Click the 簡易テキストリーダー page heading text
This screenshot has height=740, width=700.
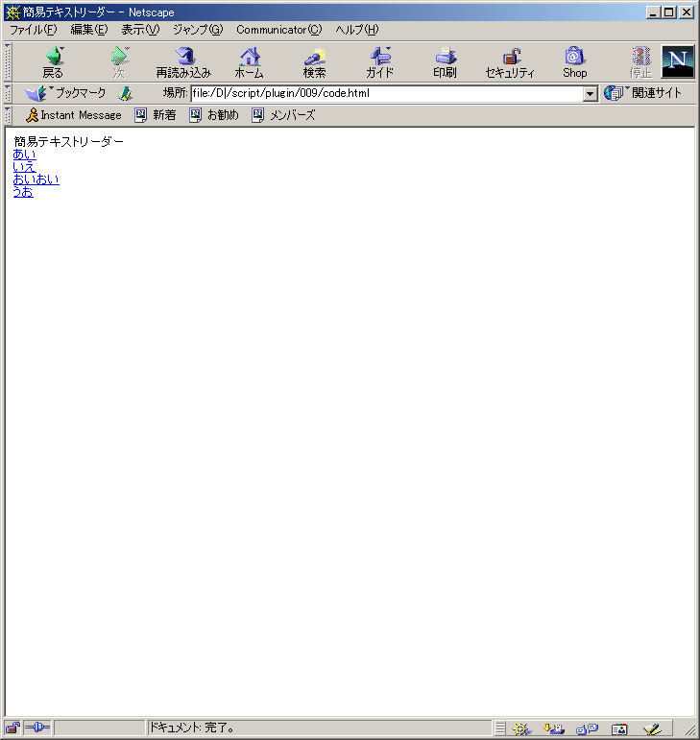(68, 142)
